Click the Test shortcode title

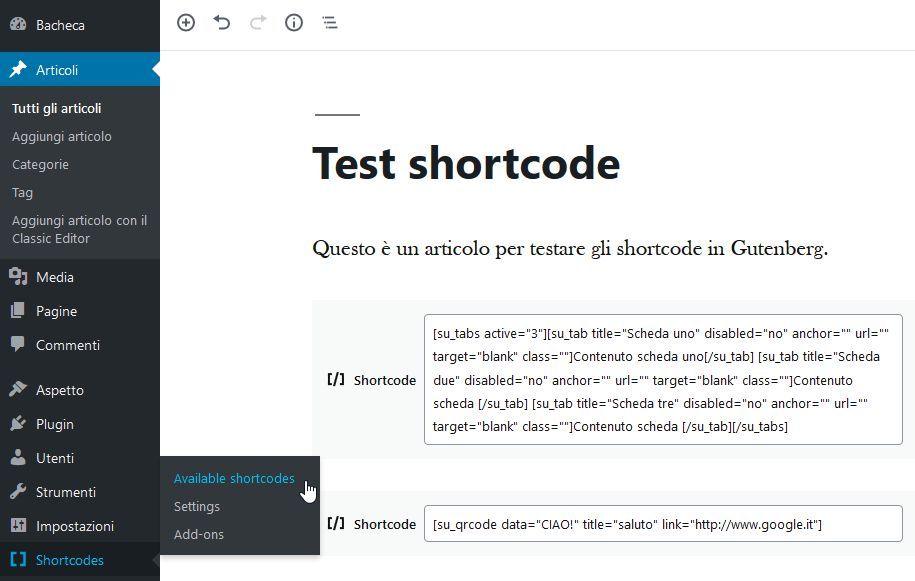click(x=466, y=163)
